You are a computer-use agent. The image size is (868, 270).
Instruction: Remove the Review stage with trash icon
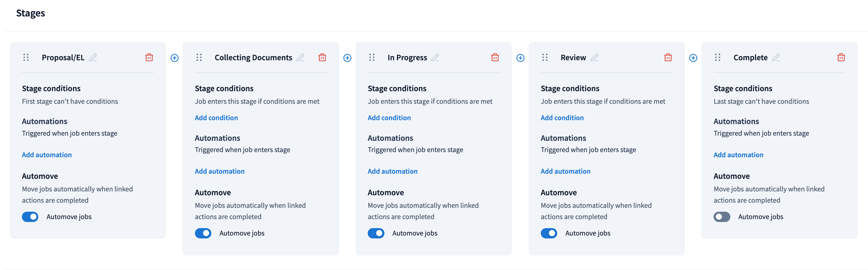click(x=668, y=57)
